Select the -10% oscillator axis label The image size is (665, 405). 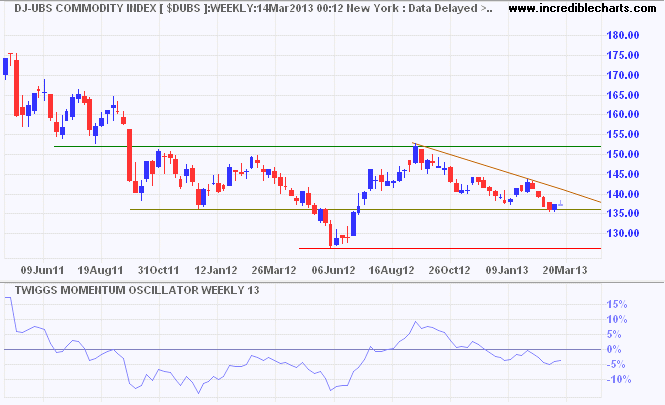click(618, 380)
